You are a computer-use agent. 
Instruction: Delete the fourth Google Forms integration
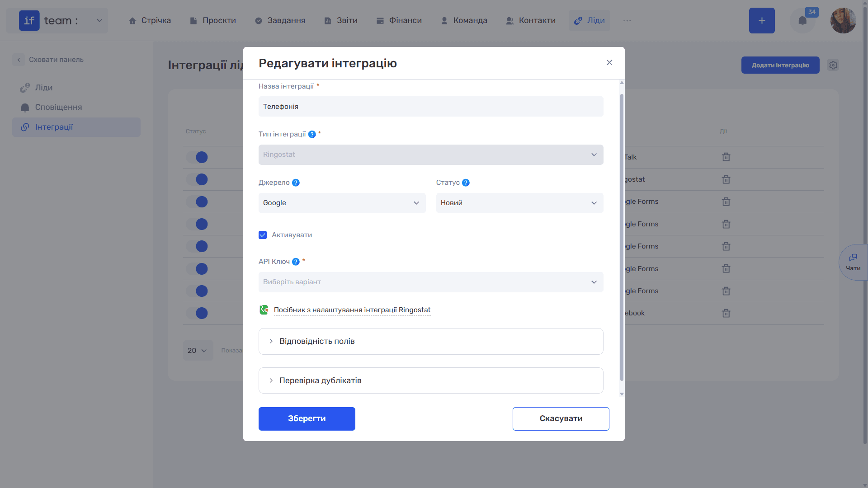(x=726, y=269)
